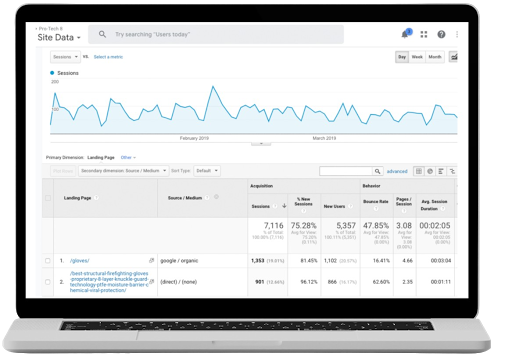Image resolution: width=512 pixels, height=360 pixels.
Task: Click the advanced filter link
Action: pos(397,171)
